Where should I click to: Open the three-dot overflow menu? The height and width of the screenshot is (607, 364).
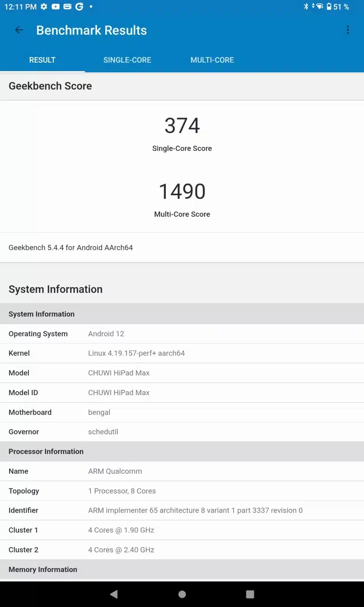348,30
